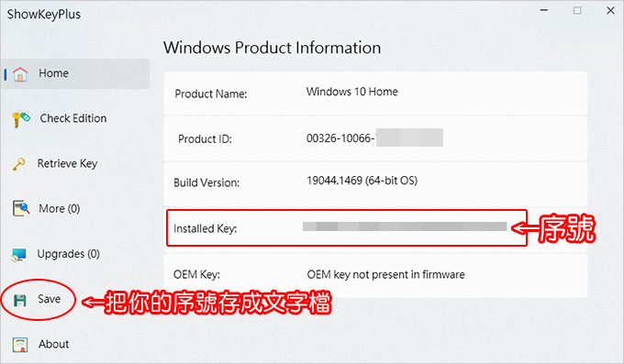Click the Home house icon

(x=20, y=74)
